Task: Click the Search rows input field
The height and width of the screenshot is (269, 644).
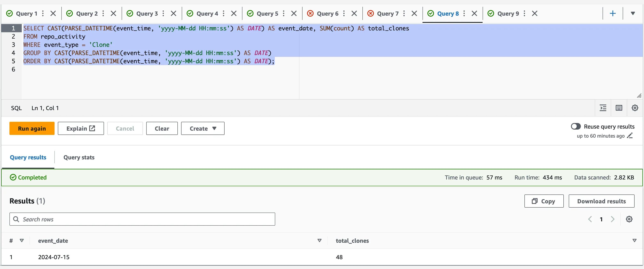Action: pyautogui.click(x=142, y=219)
